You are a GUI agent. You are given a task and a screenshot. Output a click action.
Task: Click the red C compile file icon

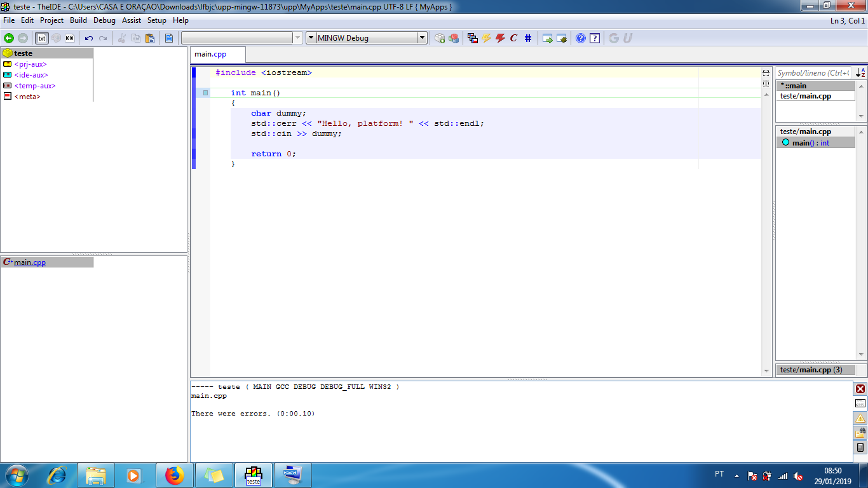tap(513, 38)
